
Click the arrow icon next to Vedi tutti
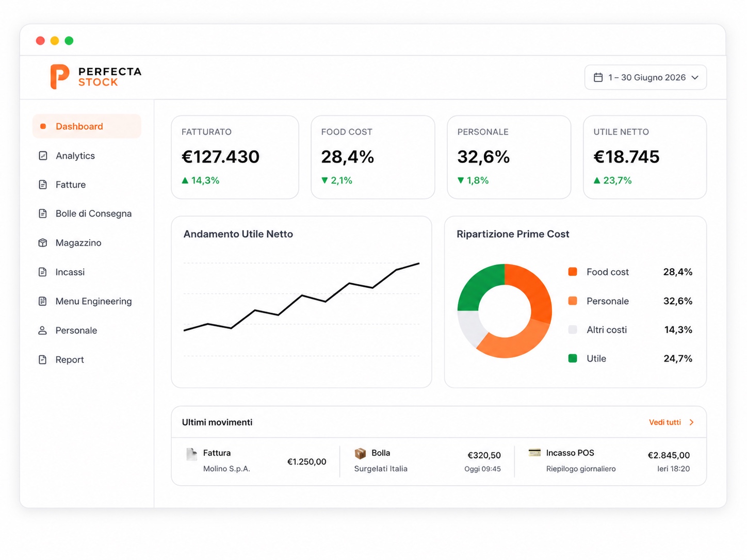(691, 422)
